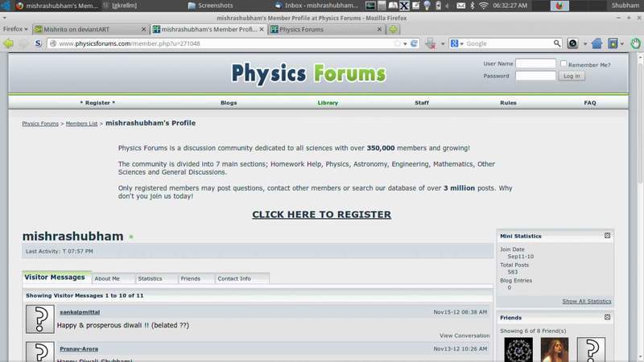Open Rules in the site nav bar

pyautogui.click(x=508, y=103)
